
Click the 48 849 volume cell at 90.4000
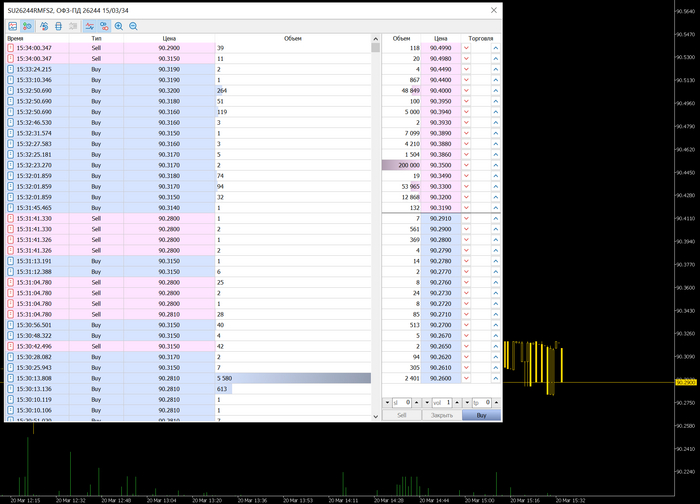pyautogui.click(x=401, y=91)
